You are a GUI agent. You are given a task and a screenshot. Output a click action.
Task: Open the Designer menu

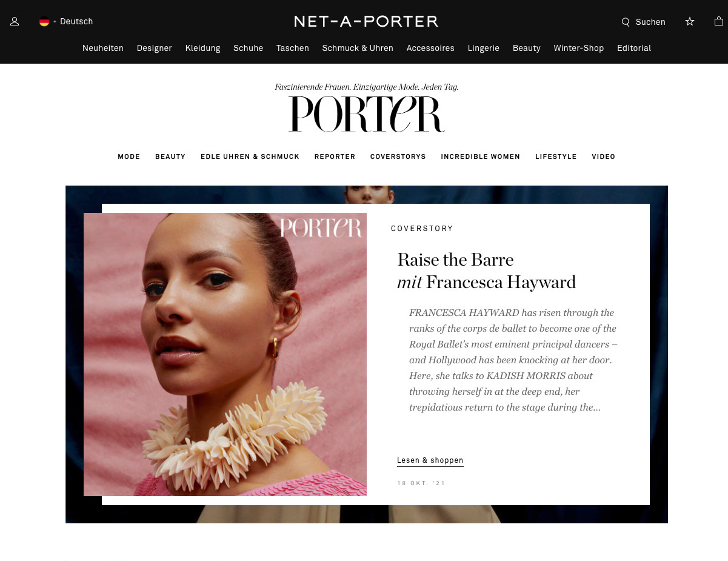[155, 48]
